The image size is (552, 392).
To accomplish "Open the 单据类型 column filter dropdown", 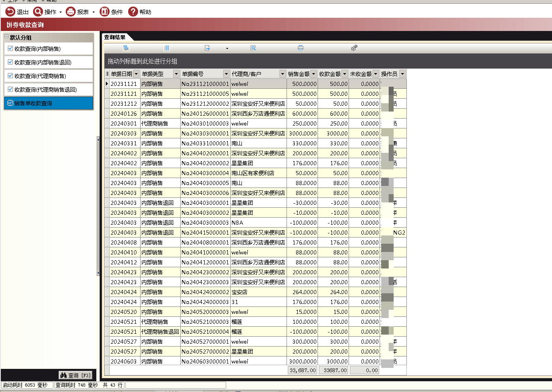I will [176, 74].
